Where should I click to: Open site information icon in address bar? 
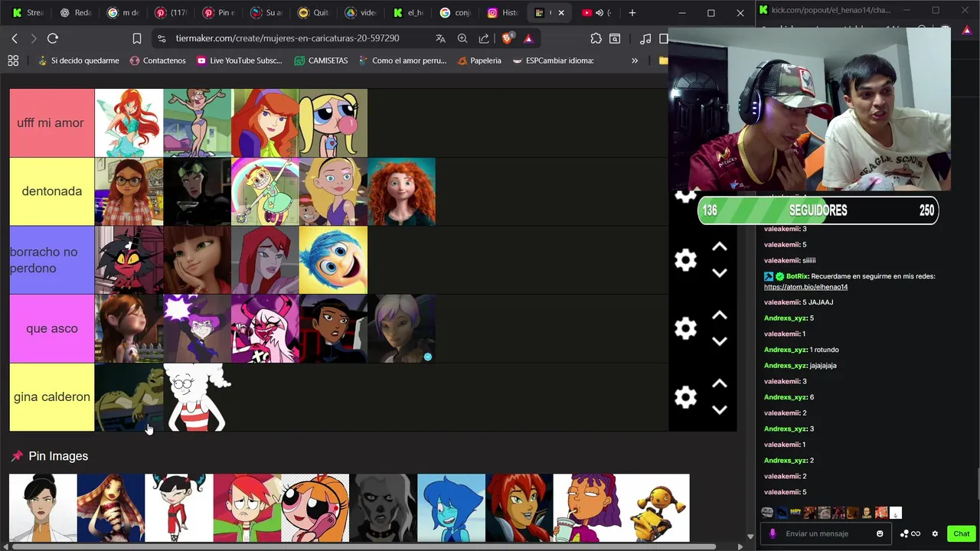[161, 38]
